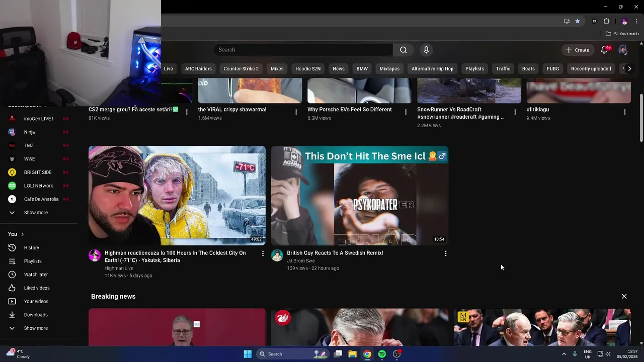Screen dimensions: 644x362
Task: Open Spotify from the taskbar
Action: click(x=382, y=354)
